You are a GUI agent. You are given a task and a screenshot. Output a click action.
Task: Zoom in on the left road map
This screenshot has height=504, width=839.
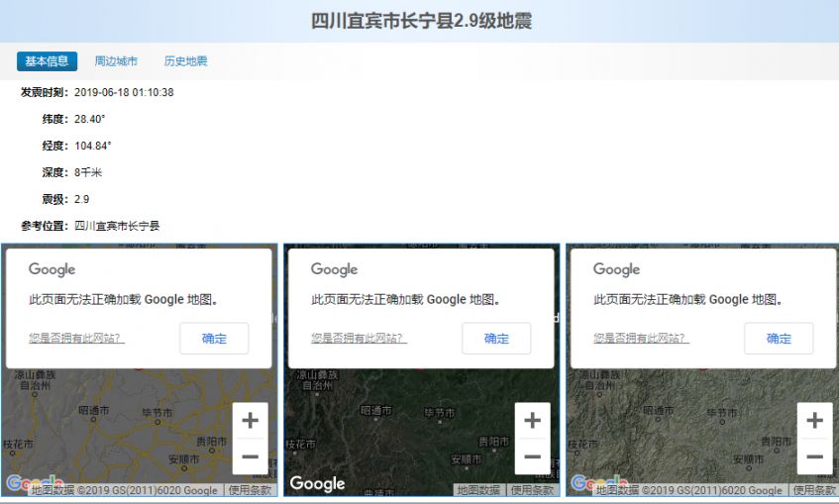250,420
